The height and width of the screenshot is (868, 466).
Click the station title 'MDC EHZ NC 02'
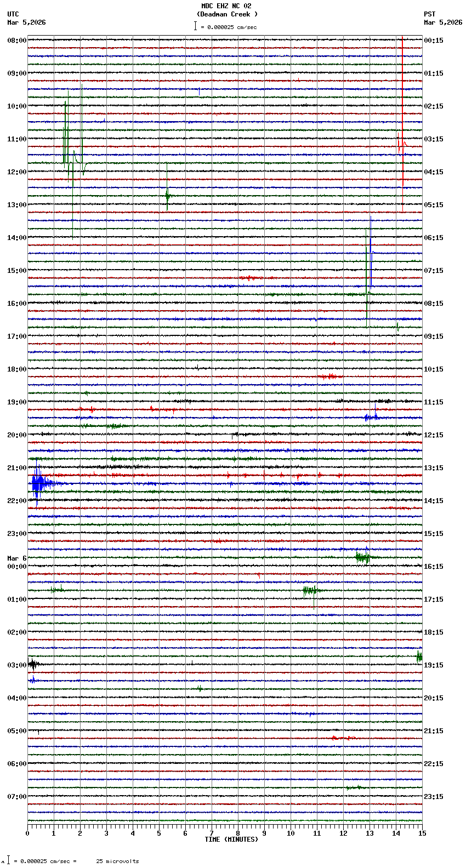(226, 6)
